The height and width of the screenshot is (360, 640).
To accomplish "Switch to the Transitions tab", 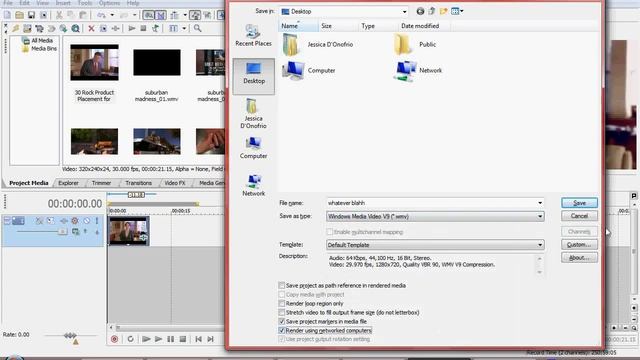I will pyautogui.click(x=138, y=183).
